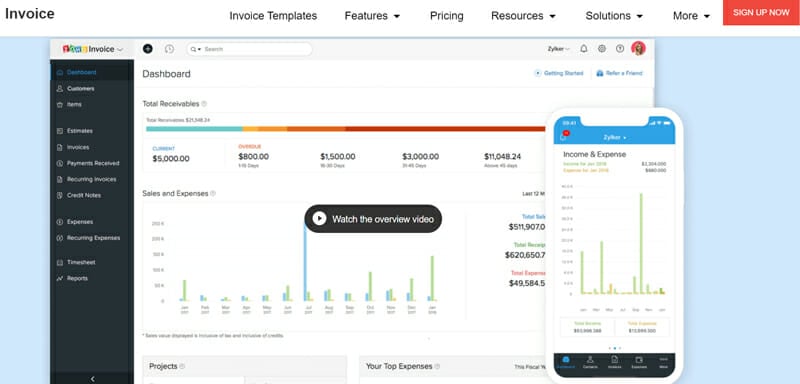800x384 pixels.
Task: Click the $11,048.24 overdue amount
Action: 503,157
